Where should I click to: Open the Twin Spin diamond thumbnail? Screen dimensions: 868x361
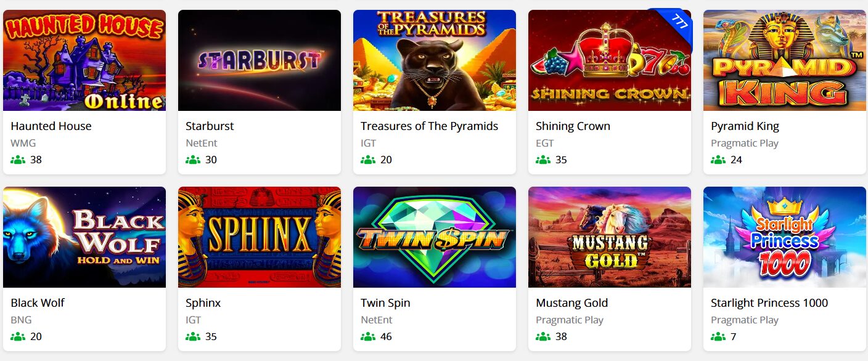tap(435, 237)
